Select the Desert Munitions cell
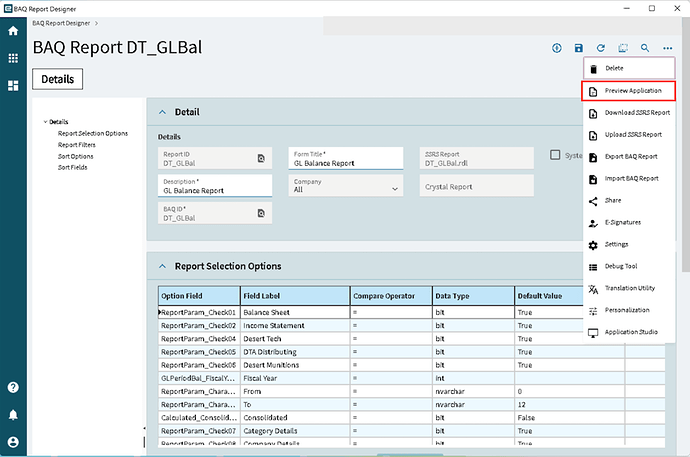 295,365
